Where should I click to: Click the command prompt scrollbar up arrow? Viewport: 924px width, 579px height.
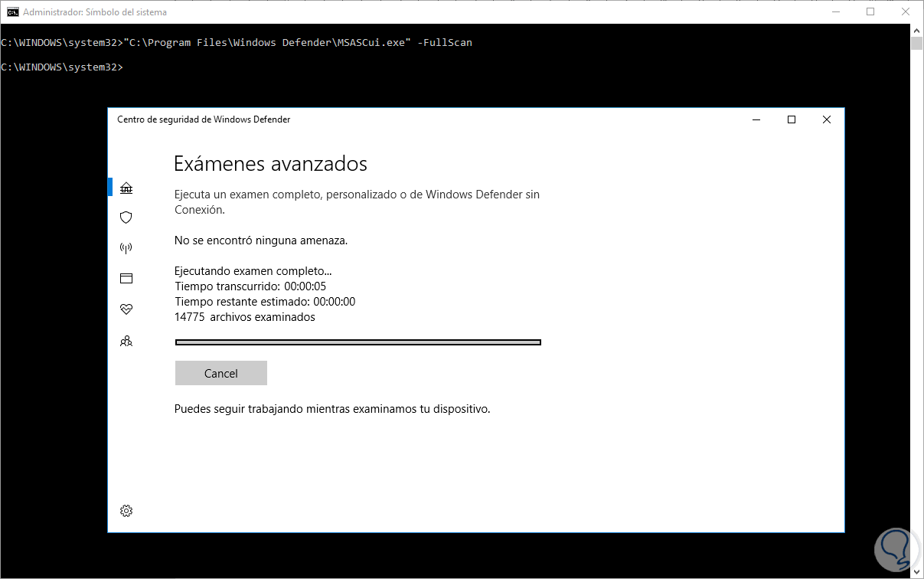[916, 30]
